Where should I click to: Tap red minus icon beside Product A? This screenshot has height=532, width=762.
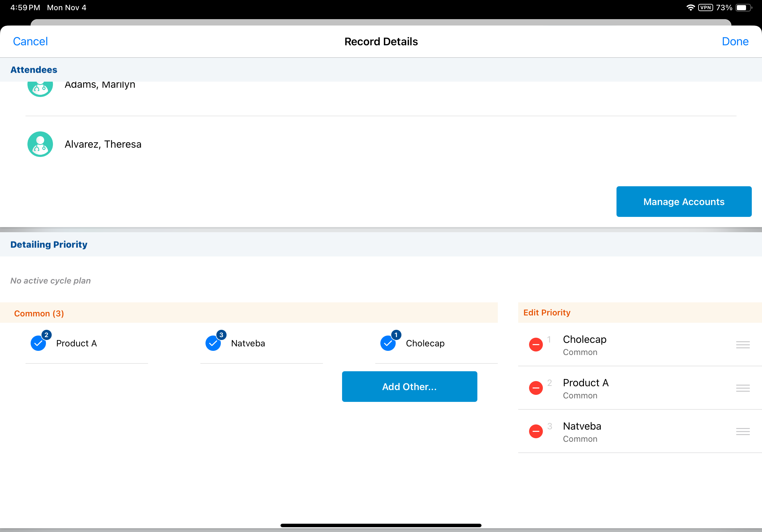click(536, 388)
